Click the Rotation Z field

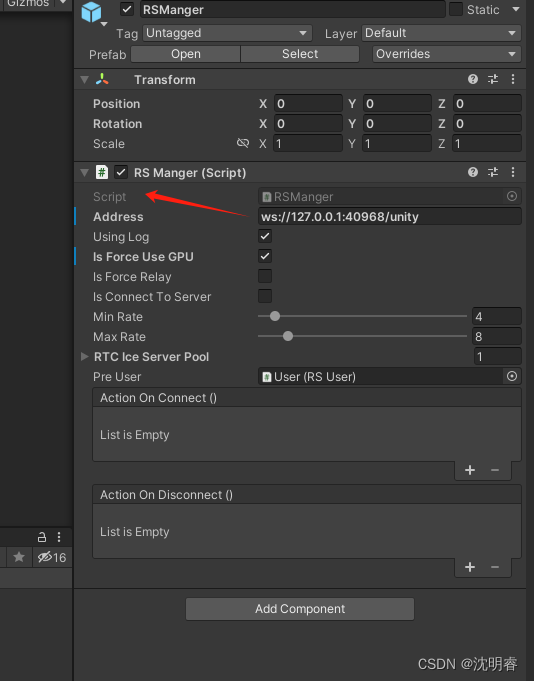[x=487, y=123]
